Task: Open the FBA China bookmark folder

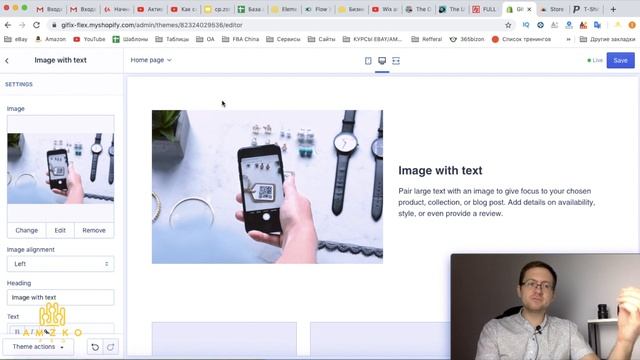Action: 240,39
